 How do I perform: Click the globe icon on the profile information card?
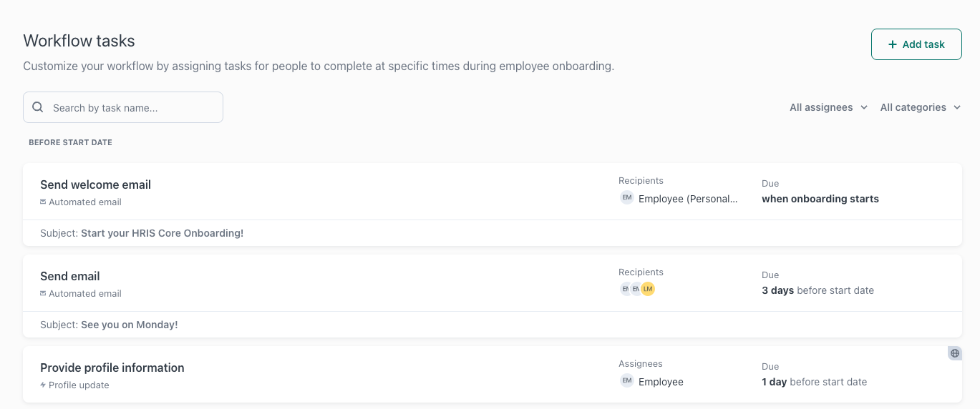(x=954, y=353)
